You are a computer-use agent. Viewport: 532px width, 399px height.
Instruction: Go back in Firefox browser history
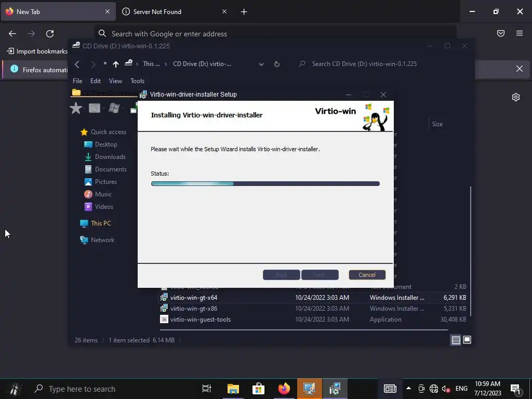pyautogui.click(x=12, y=34)
